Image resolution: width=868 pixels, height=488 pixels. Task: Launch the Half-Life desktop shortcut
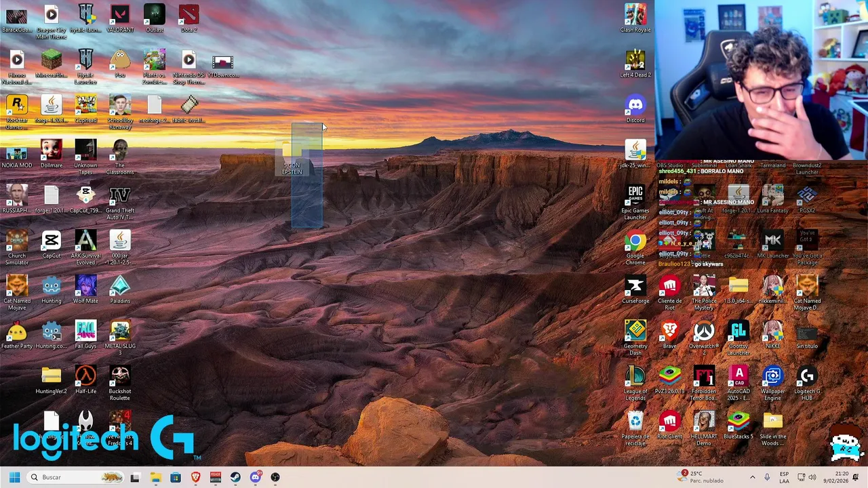pyautogui.click(x=85, y=380)
